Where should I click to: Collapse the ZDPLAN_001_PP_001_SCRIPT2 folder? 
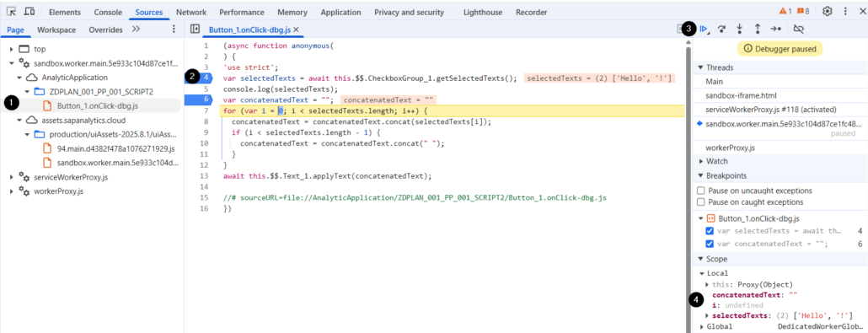[27, 91]
